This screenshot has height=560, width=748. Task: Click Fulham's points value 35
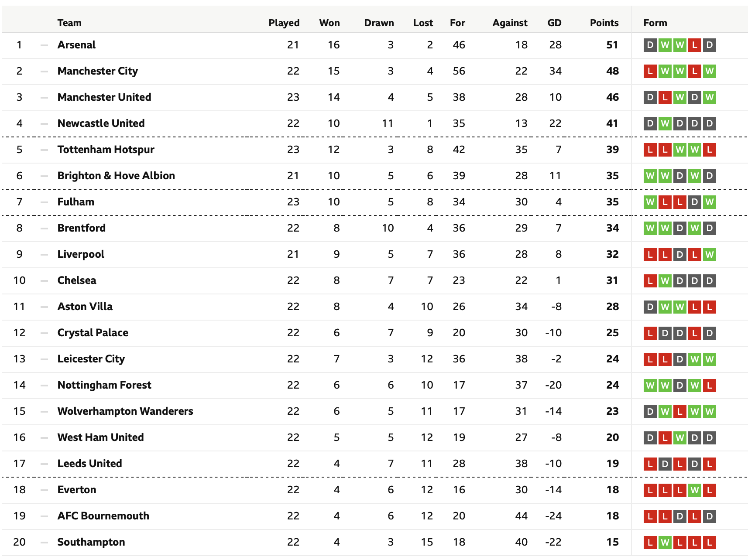click(x=612, y=202)
